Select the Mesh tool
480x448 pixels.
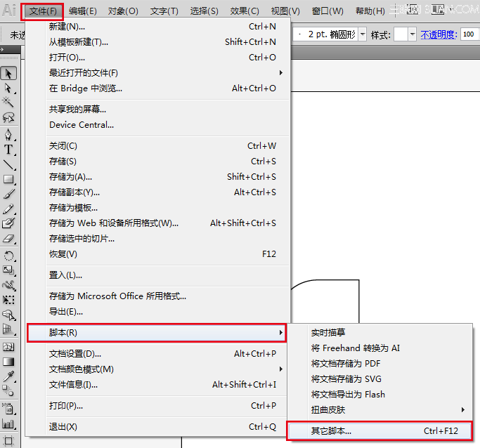point(8,347)
